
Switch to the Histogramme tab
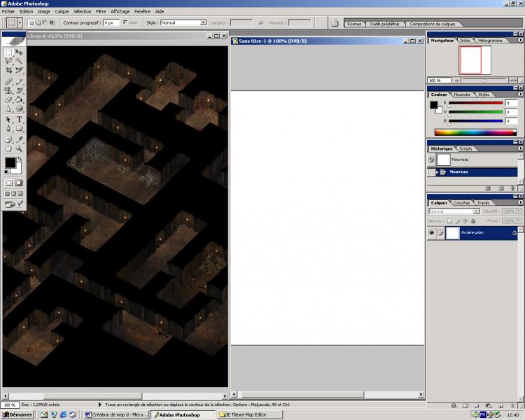[x=490, y=40]
